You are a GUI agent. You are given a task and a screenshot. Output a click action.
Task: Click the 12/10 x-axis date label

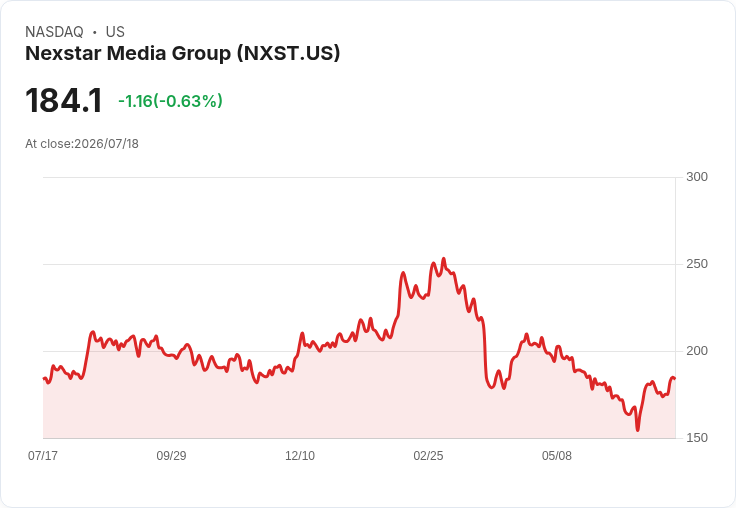click(300, 455)
